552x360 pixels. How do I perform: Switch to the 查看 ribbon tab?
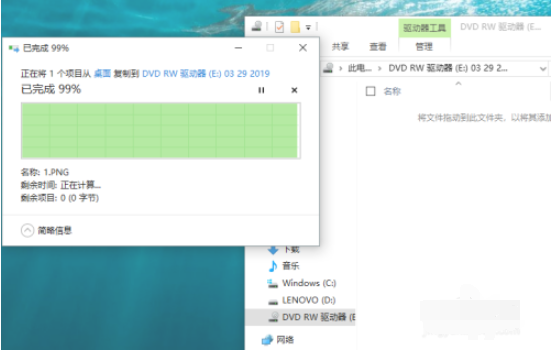click(x=378, y=46)
